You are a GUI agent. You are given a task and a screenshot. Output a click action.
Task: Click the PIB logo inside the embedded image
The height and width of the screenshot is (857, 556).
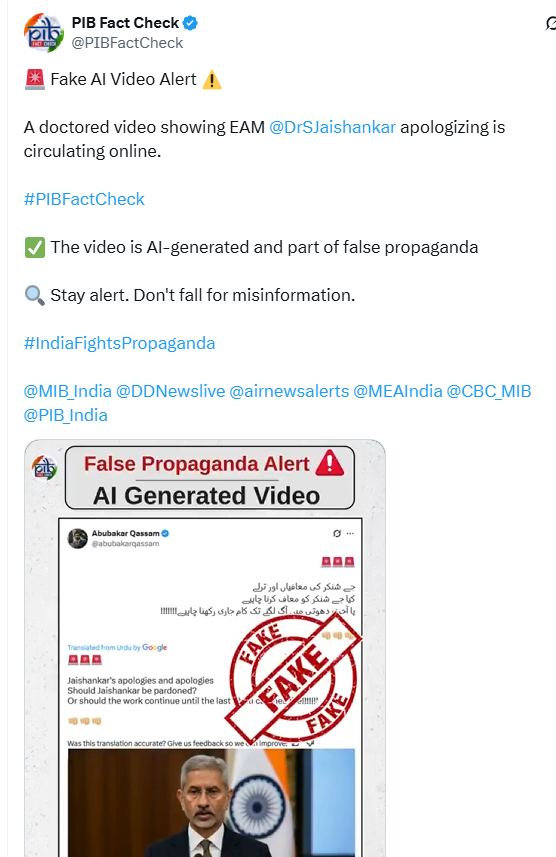click(44, 468)
